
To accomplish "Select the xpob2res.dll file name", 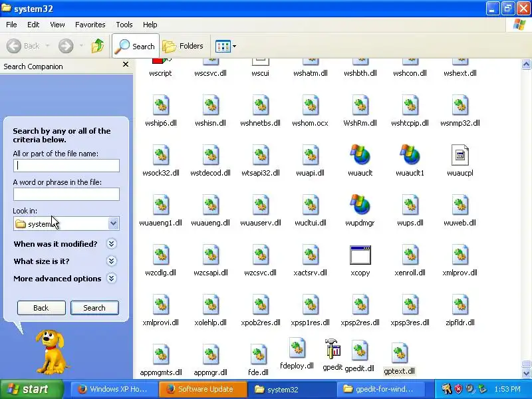I will click(x=260, y=323).
